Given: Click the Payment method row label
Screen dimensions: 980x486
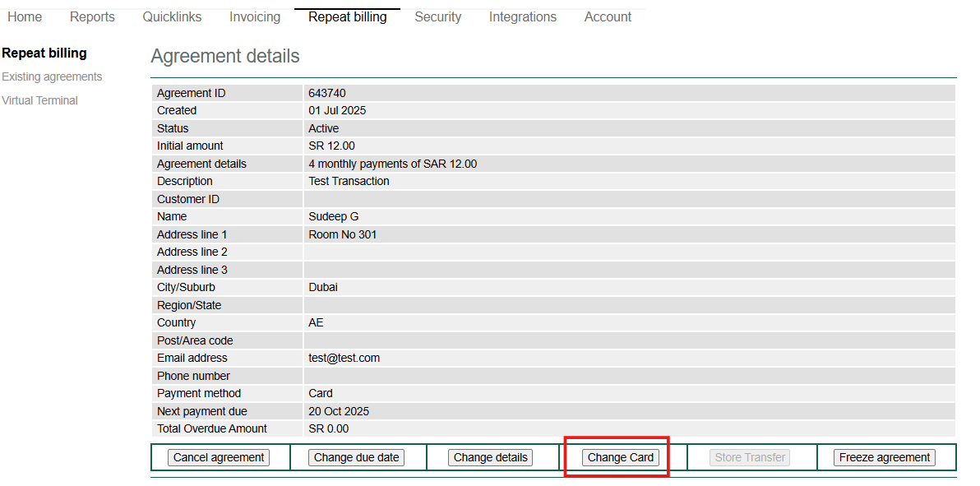Looking at the screenshot, I should coord(199,393).
